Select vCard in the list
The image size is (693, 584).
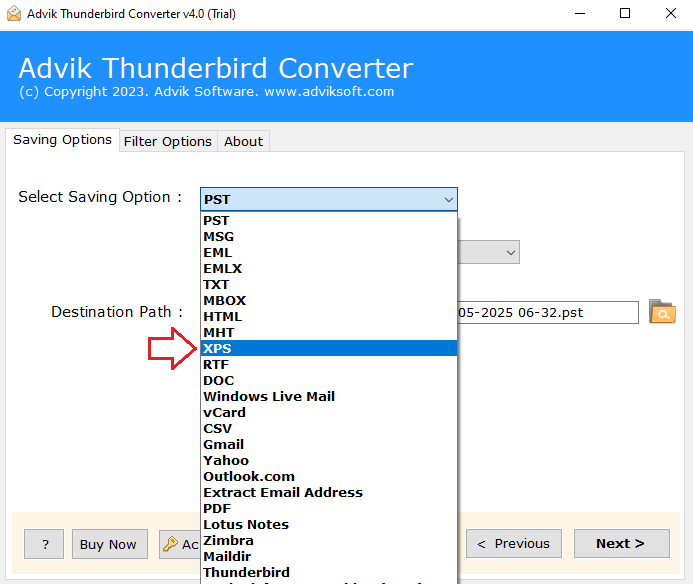328,412
